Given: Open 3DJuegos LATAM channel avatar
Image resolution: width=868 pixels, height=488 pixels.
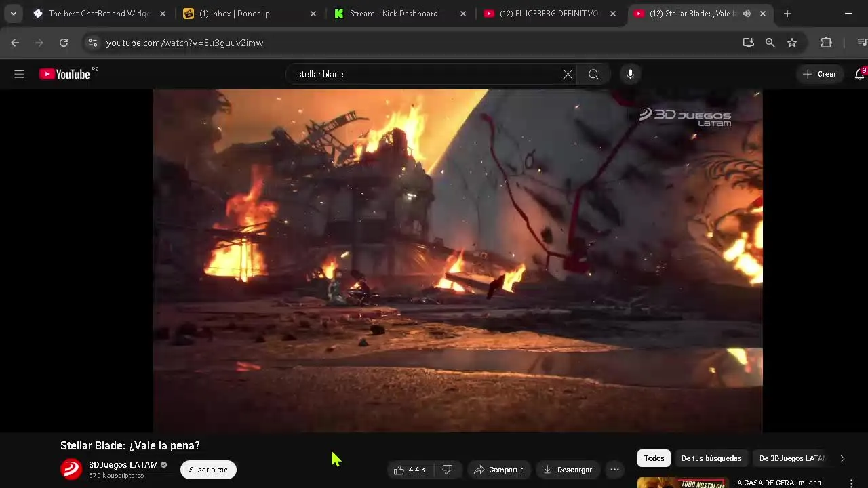Looking at the screenshot, I should click(x=71, y=469).
